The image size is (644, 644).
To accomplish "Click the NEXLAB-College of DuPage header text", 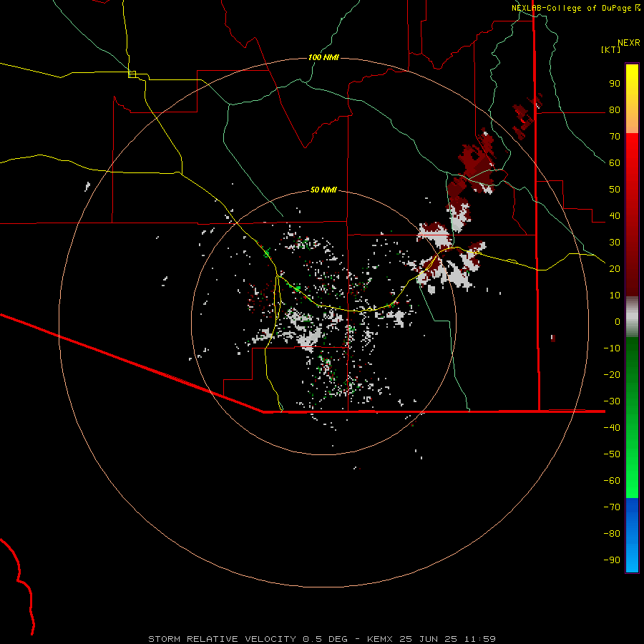I will coord(571,8).
